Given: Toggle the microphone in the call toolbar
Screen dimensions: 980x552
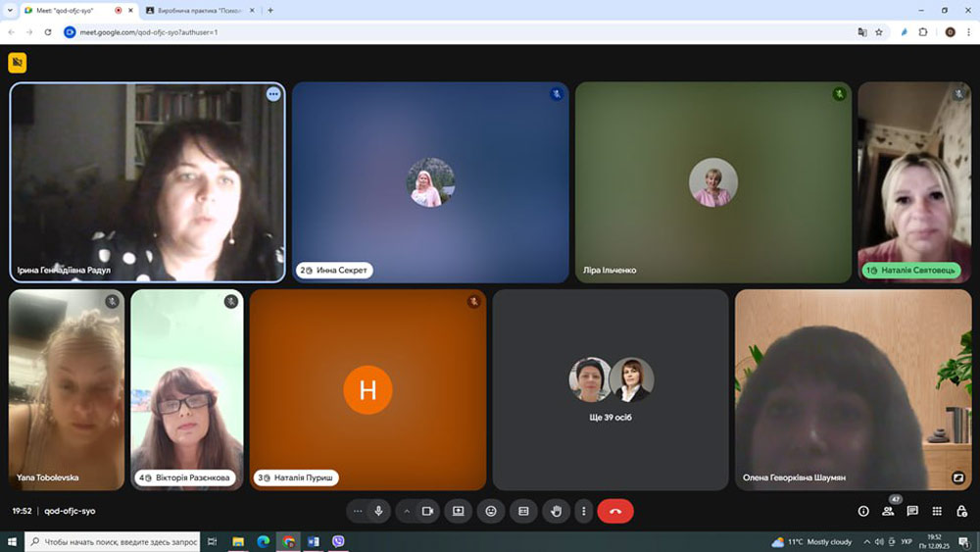Looking at the screenshot, I should (378, 511).
